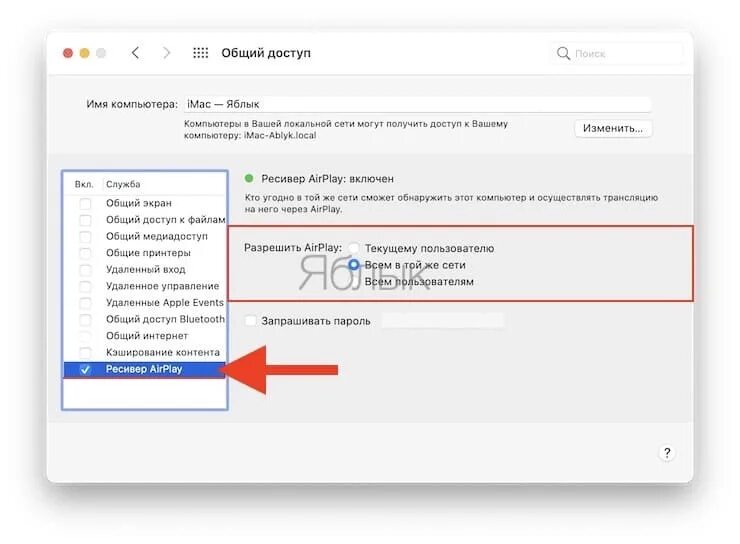Screen dimensions: 740x544
Task: Enable the Удаленный вход checkbox
Action: (x=85, y=269)
